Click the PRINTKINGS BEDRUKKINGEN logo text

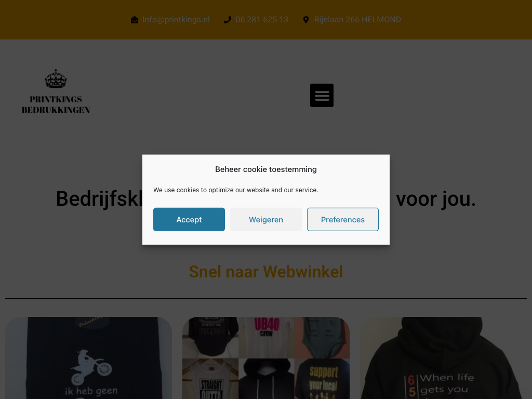[x=56, y=104]
